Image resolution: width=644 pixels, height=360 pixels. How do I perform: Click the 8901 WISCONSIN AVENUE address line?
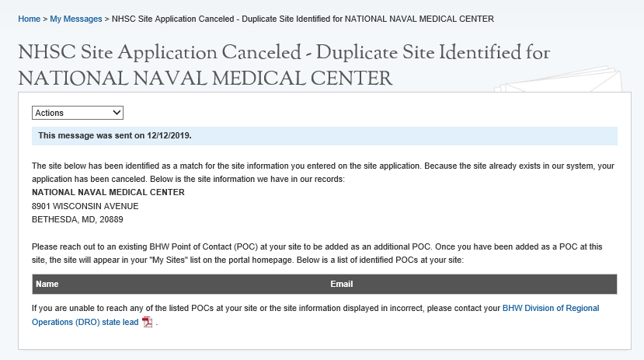click(85, 206)
